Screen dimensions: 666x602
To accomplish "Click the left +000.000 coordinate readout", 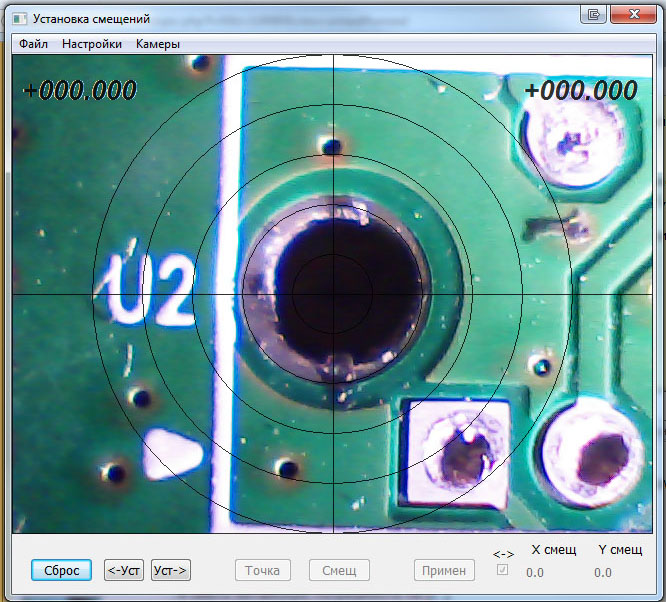I will (80, 90).
